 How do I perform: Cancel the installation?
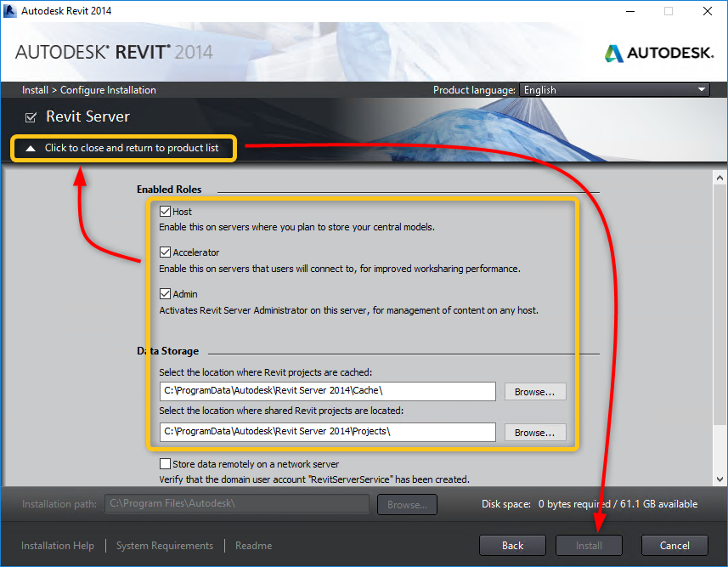674,545
